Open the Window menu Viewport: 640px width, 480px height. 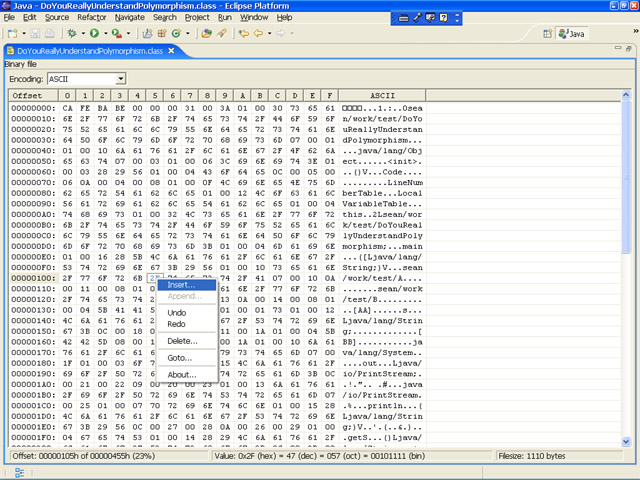tap(254, 18)
